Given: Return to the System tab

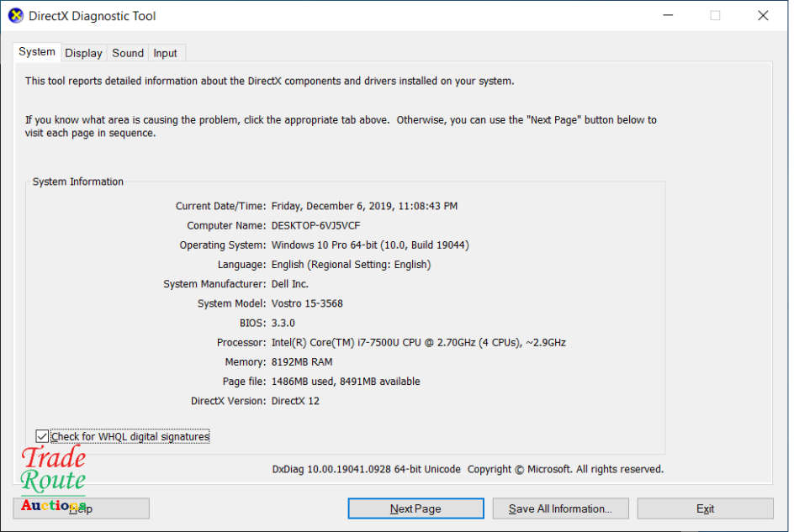Looking at the screenshot, I should pos(36,51).
